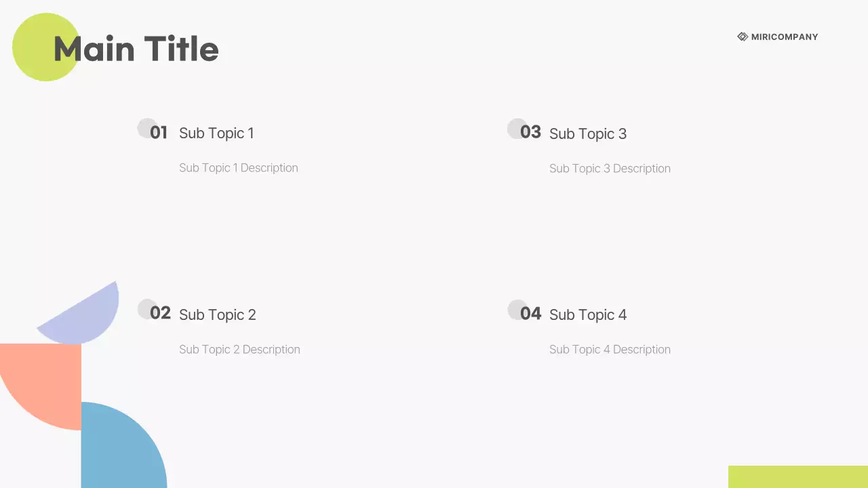Screen dimensions: 868x488
Task: Select the Sub Topic 1 Description text
Action: [x=238, y=168]
